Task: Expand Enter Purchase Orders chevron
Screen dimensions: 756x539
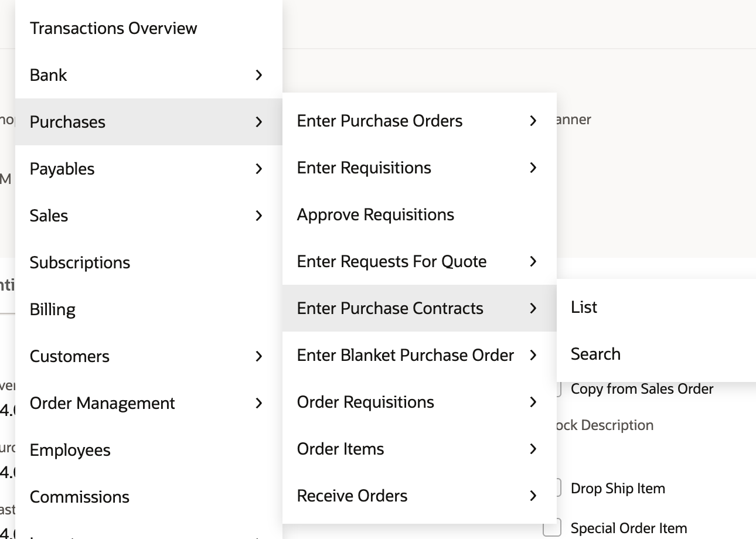Action: (x=533, y=121)
